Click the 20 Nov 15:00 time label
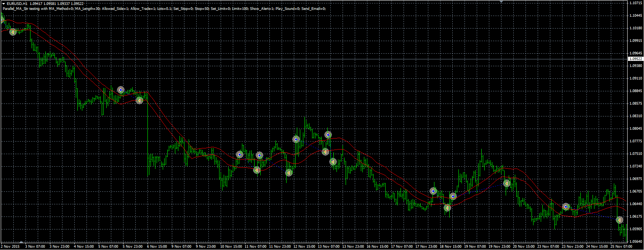Viewport: 644px width, 250px height. point(524,247)
